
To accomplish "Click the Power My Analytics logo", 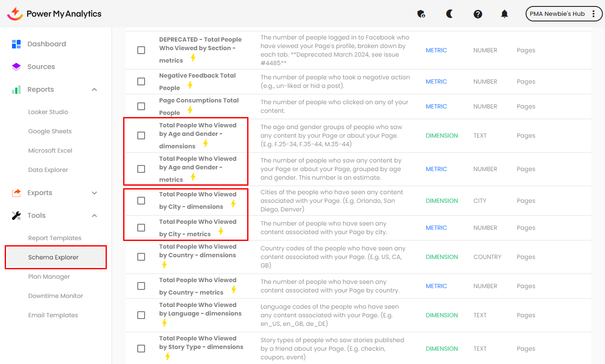I will click(x=54, y=14).
